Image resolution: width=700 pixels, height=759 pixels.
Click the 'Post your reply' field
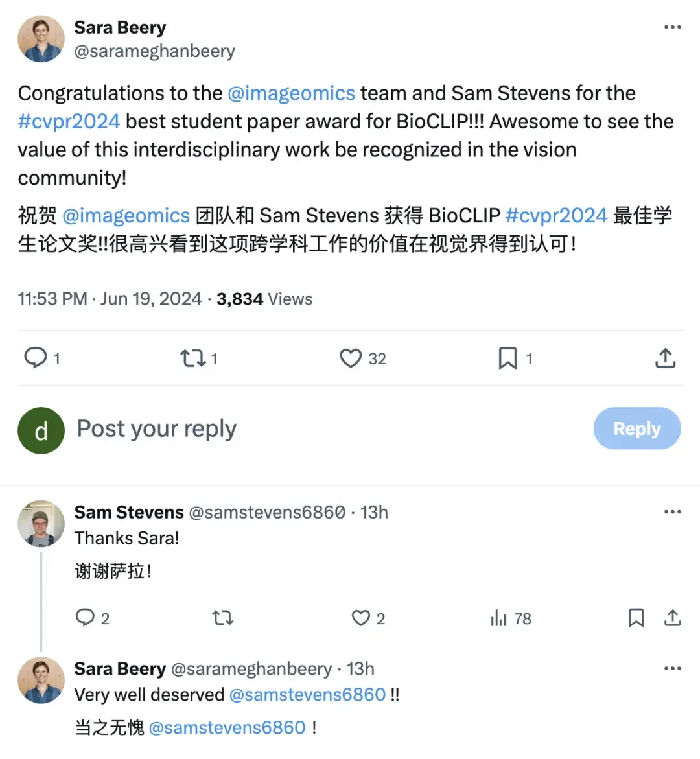pyautogui.click(x=156, y=428)
